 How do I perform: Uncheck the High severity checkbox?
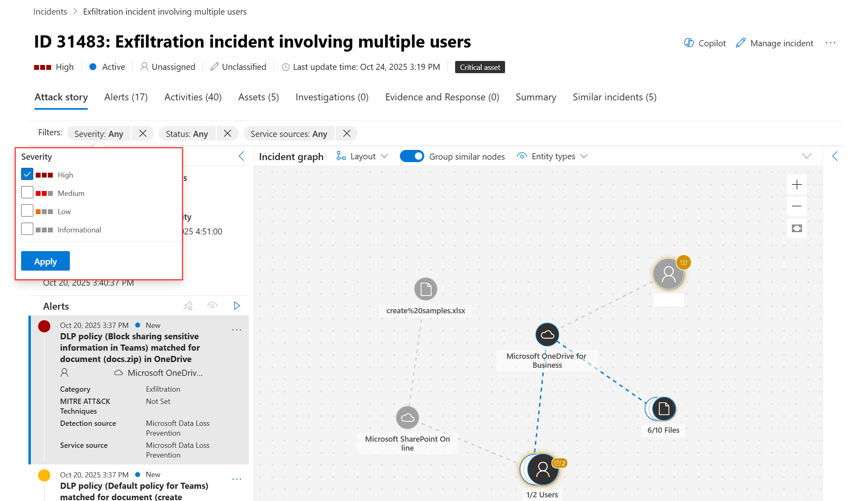coord(27,174)
